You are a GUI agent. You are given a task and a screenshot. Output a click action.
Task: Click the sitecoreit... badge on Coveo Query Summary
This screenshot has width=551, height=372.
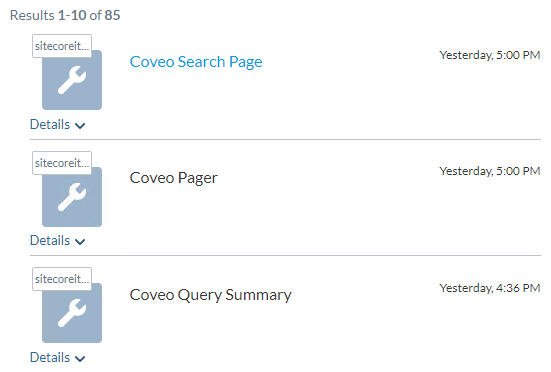click(62, 279)
